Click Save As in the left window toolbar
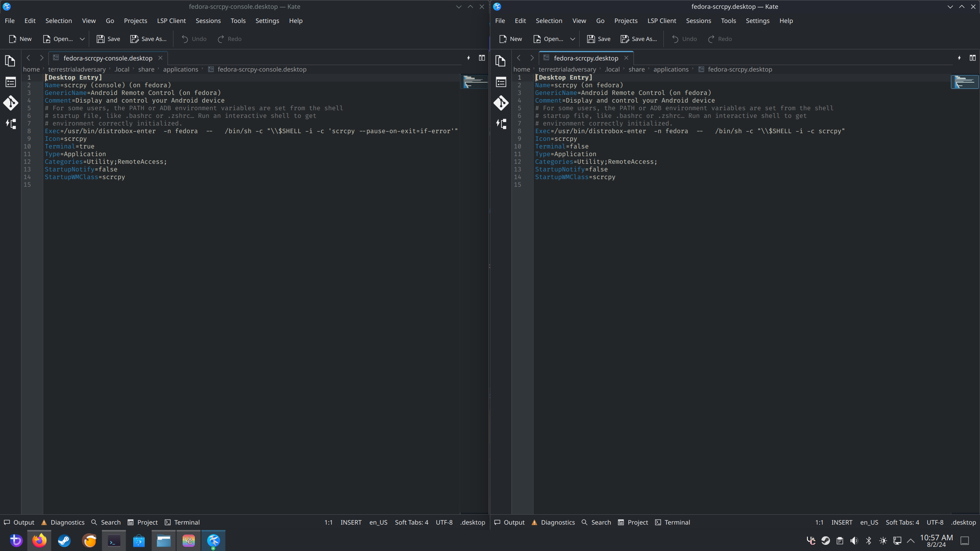Image resolution: width=980 pixels, height=551 pixels. point(149,39)
